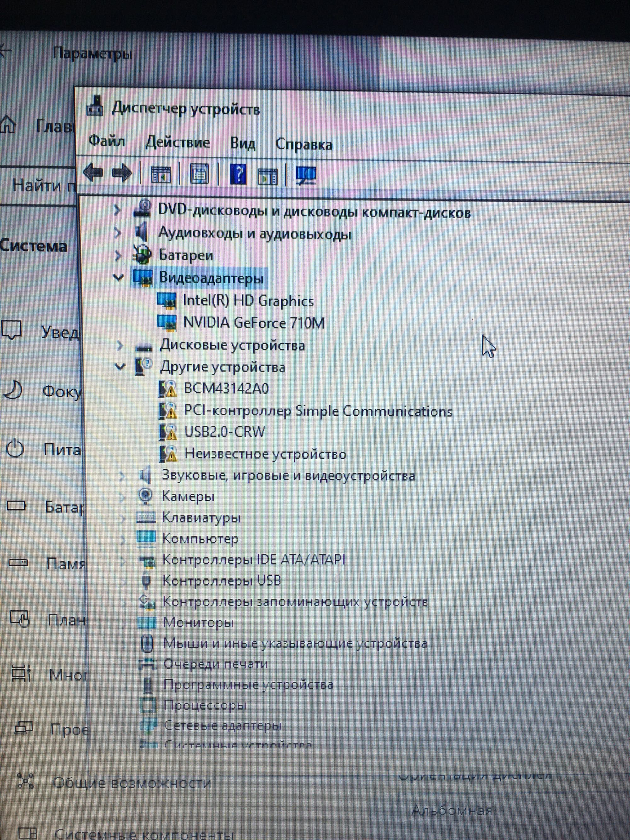Open Уведомления section in Settings sidebar

[x=40, y=332]
